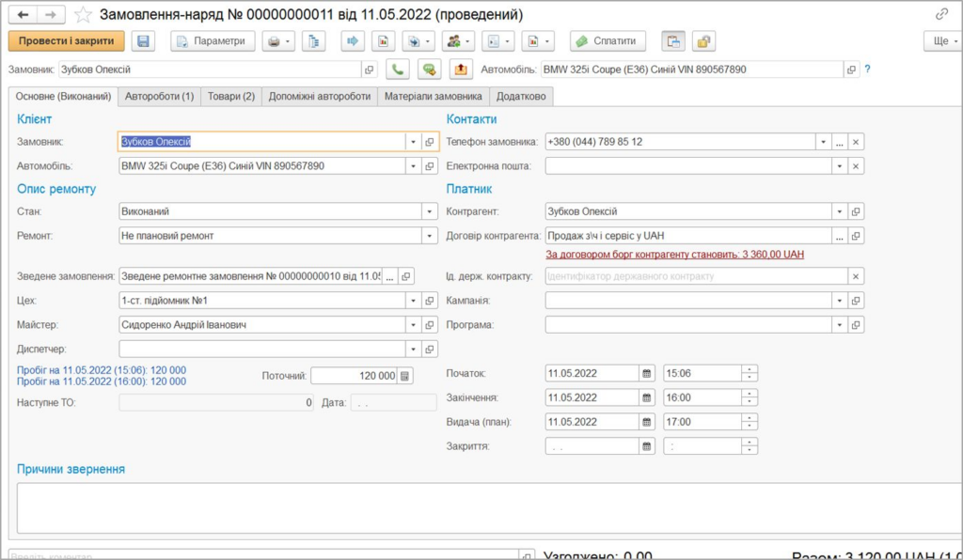Image resolution: width=963 pixels, height=560 pixels.
Task: Open the contract debt link 3 360,00 UAH
Action: [x=674, y=255]
